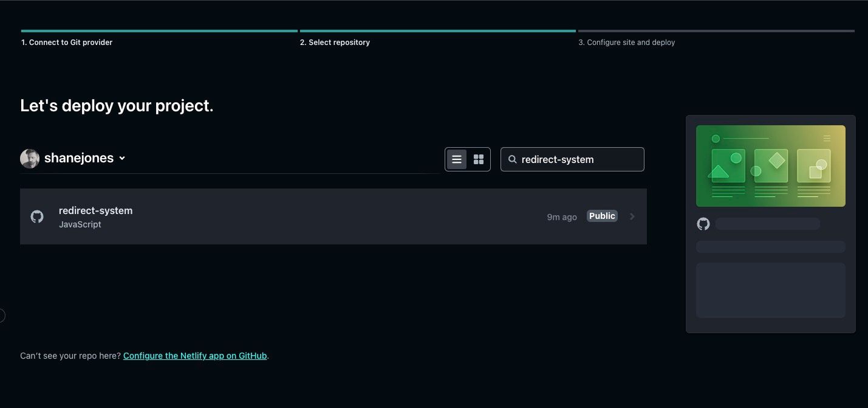This screenshot has width=868, height=408.
Task: Go to step 2 Select repository
Action: 335,43
